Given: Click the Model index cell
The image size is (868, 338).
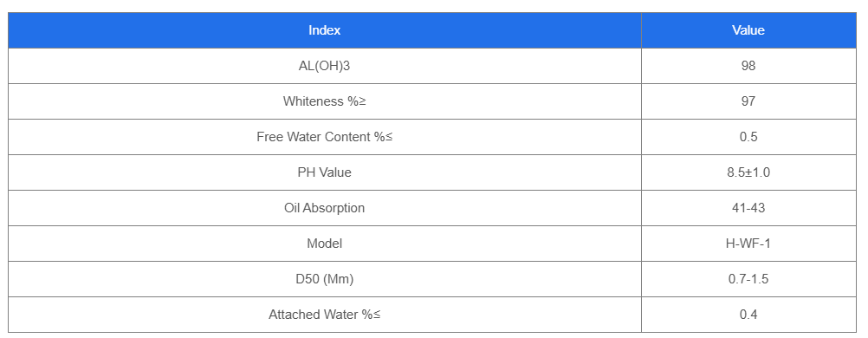Looking at the screenshot, I should point(324,244).
